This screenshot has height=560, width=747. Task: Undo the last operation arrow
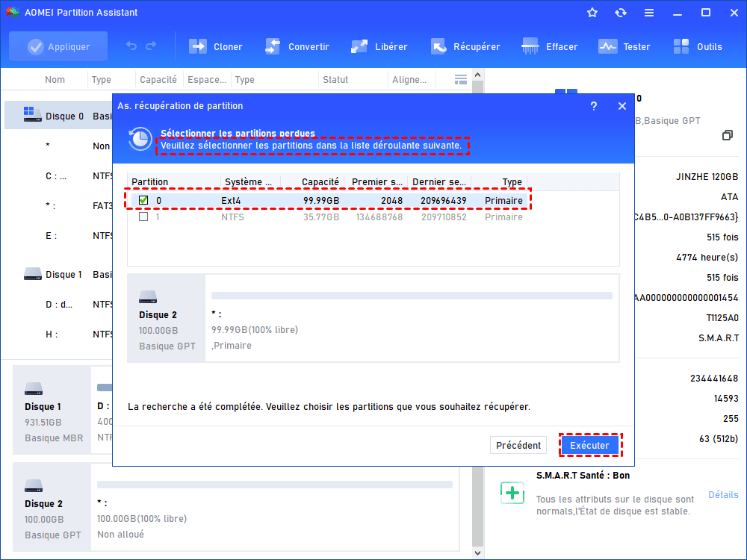[x=131, y=46]
